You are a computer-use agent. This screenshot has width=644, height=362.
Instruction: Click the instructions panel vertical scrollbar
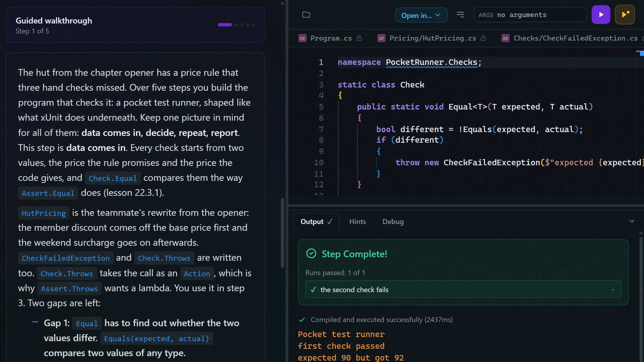point(282,233)
